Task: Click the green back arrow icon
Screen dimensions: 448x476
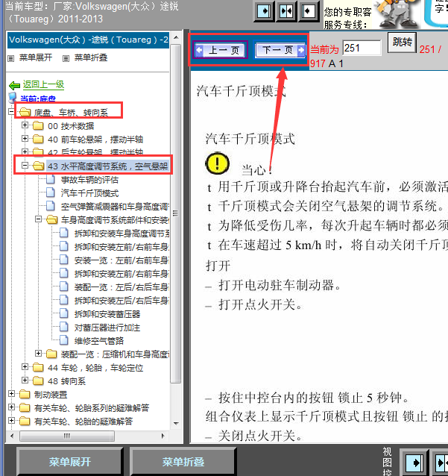Action: click(x=14, y=86)
